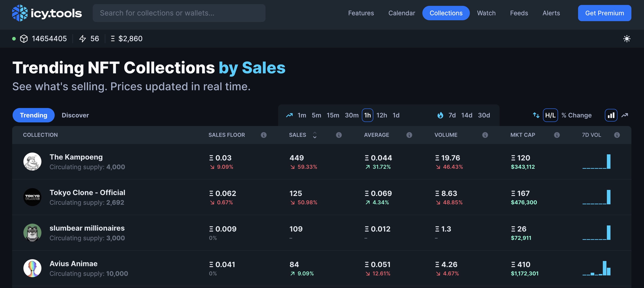This screenshot has height=288, width=644.
Task: Open the Discover tab
Action: tap(75, 115)
